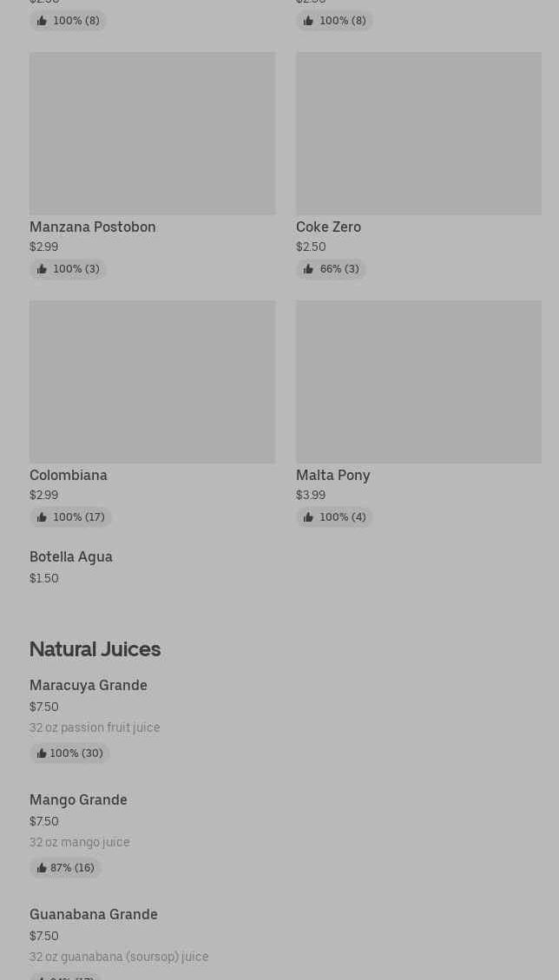The image size is (559, 980).
Task: Click the Natural Juices section heading
Action: coord(95,649)
